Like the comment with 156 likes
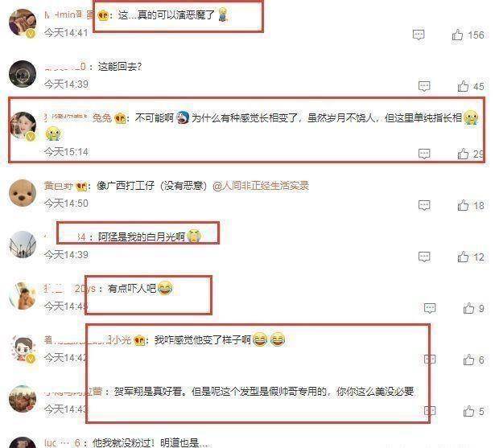The height and width of the screenshot is (448, 495). (457, 35)
